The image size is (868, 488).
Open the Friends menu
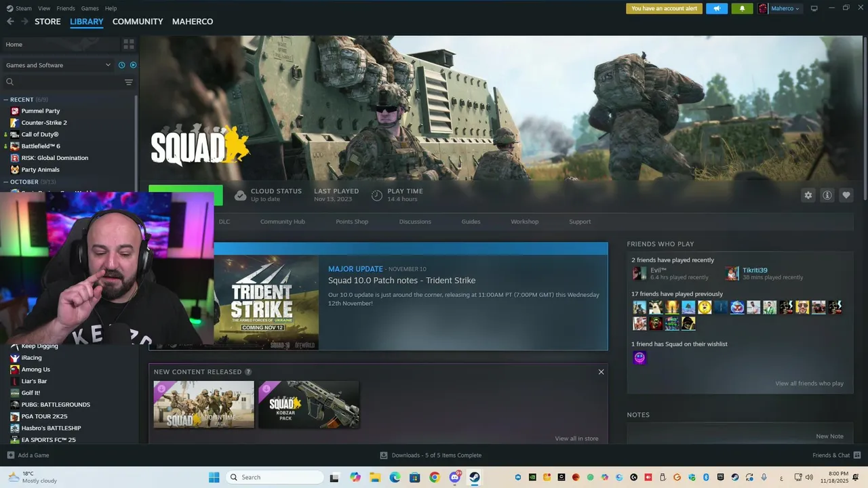coord(66,9)
